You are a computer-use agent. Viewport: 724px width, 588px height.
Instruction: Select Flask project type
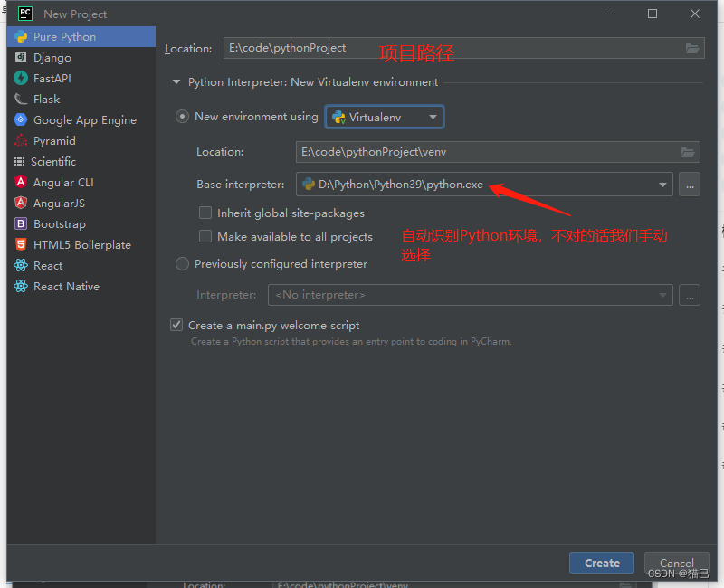tap(81, 100)
